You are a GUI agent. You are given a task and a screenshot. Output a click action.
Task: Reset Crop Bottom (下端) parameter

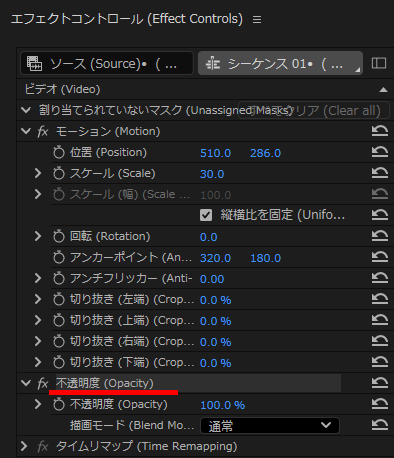[x=380, y=362]
